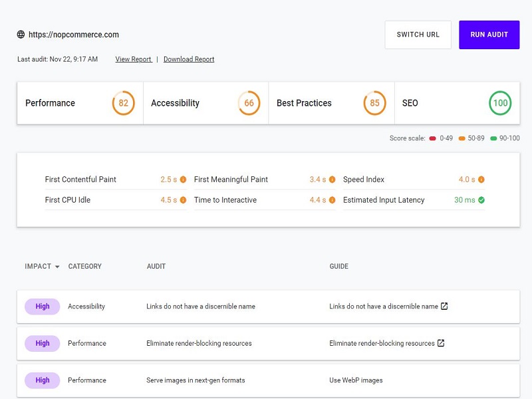The width and height of the screenshot is (532, 399).
Task: Click High badge on render-blocking resources row
Action: click(43, 343)
